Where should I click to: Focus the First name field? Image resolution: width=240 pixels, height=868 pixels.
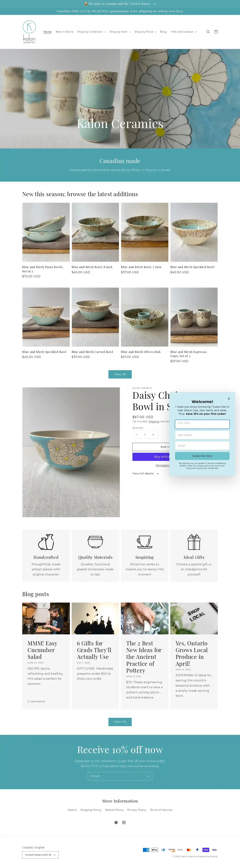(x=202, y=424)
